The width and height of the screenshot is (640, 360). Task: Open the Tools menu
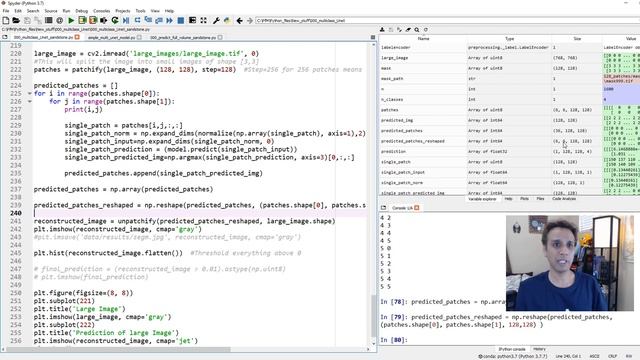[140, 11]
